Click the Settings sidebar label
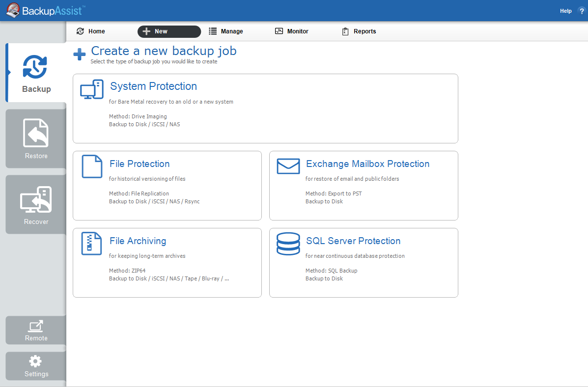 pos(36,374)
